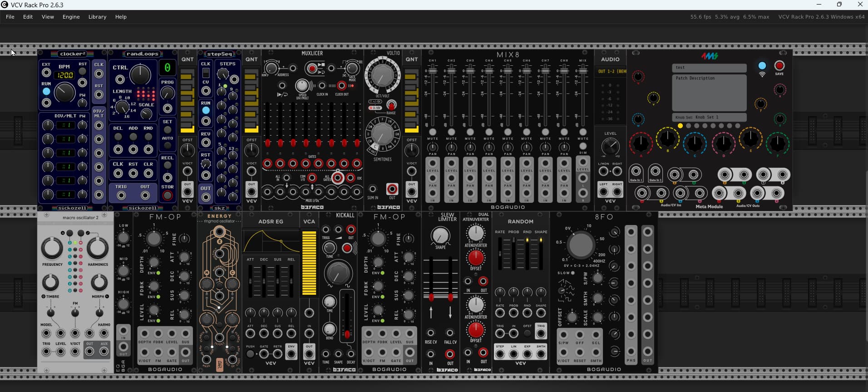Click the MIX8 CH1 level fader
The image size is (868, 392).
[433, 71]
